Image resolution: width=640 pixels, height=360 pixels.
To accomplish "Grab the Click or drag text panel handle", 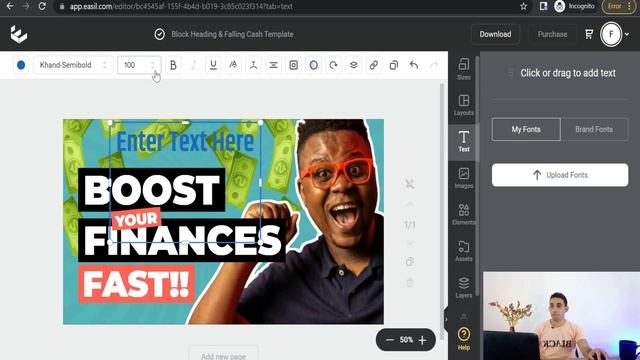I will [510, 73].
